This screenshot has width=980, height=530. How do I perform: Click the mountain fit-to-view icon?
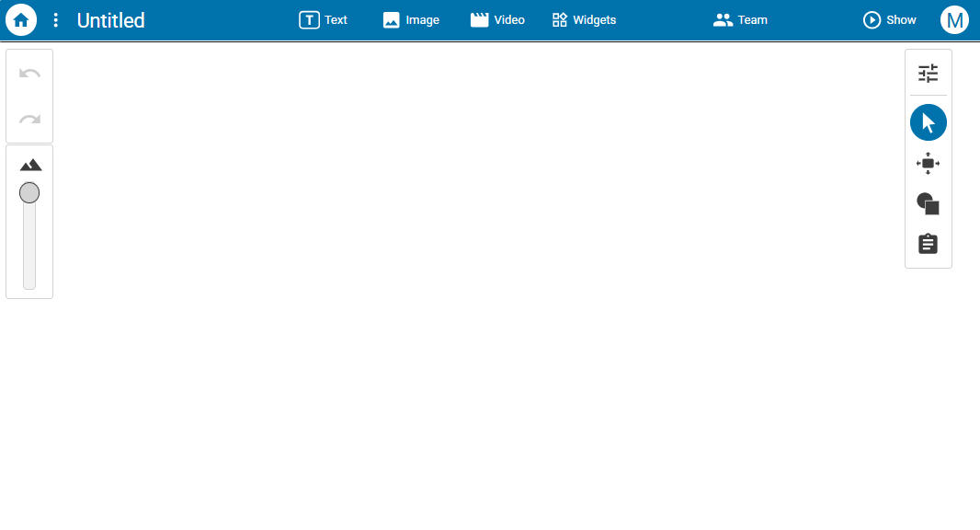coord(28,163)
